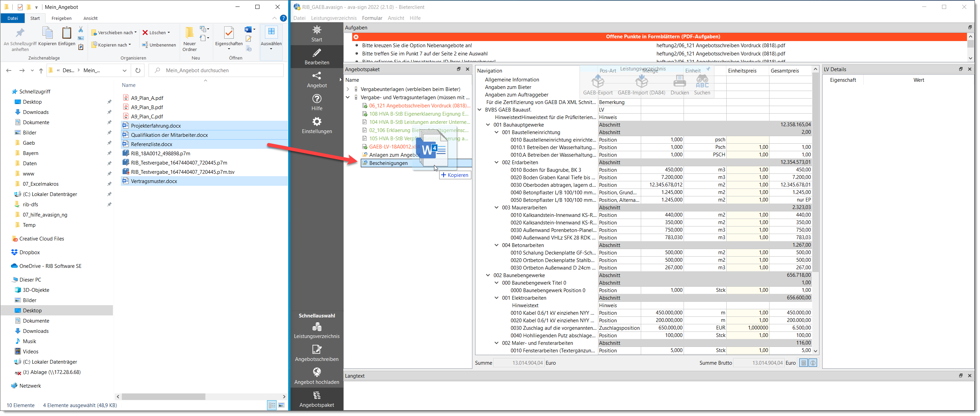Refresh the Explorer folder view
The width and height of the screenshot is (980, 416).
[138, 70]
